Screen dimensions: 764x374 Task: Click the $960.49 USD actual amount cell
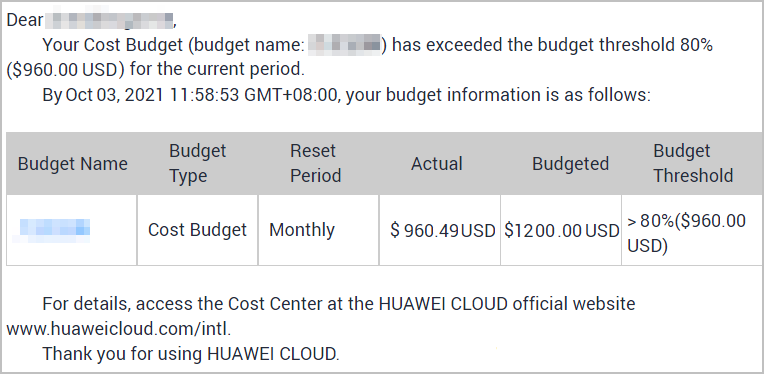point(439,230)
